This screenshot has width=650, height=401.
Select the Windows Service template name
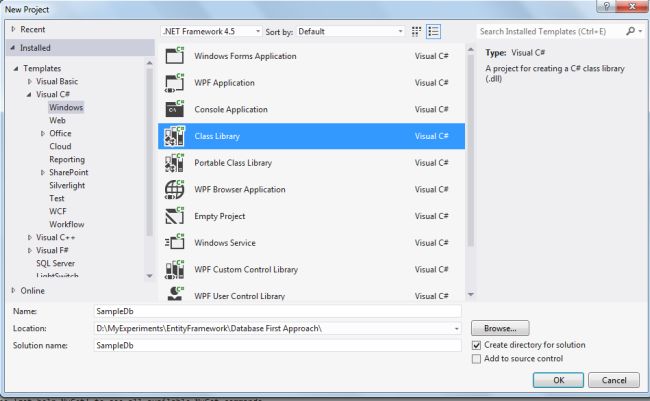(x=225, y=243)
